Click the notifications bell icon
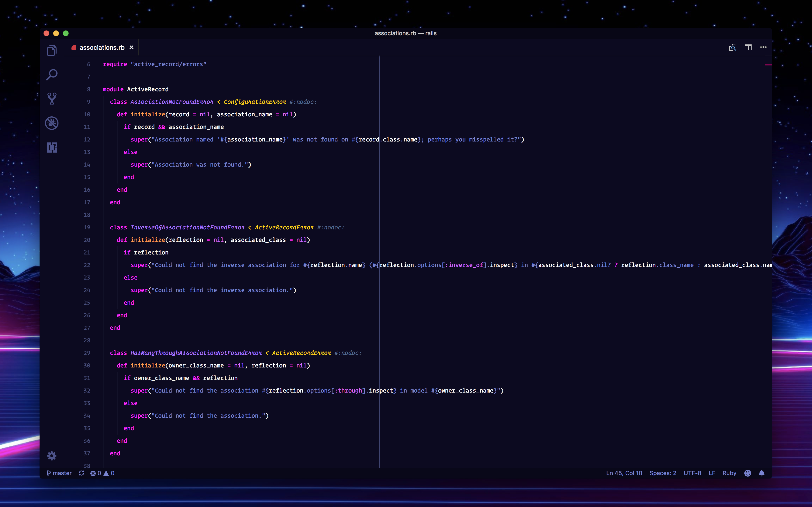The width and height of the screenshot is (812, 507). pyautogui.click(x=761, y=473)
